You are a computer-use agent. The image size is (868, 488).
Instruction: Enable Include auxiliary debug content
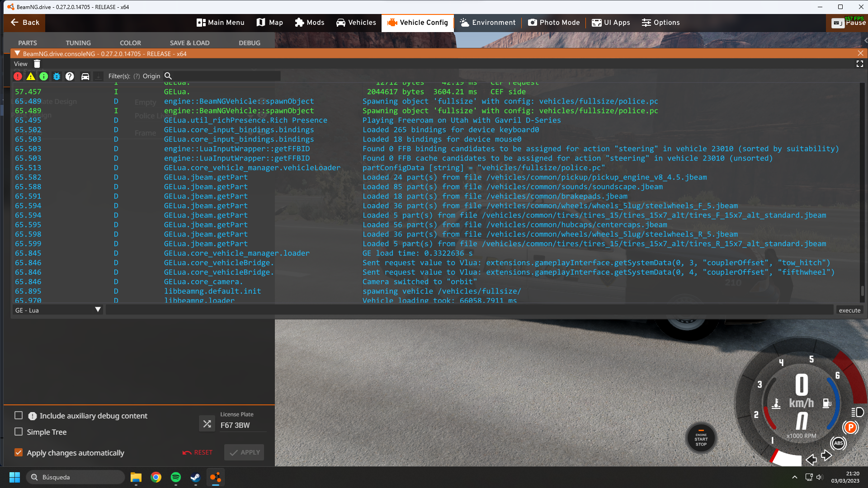(19, 415)
